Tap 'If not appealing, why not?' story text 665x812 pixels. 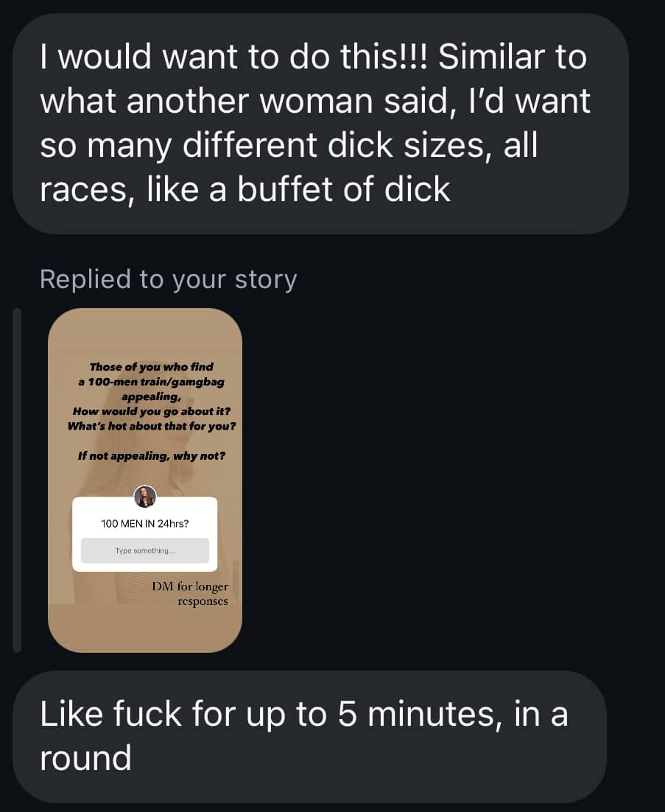[x=152, y=455]
